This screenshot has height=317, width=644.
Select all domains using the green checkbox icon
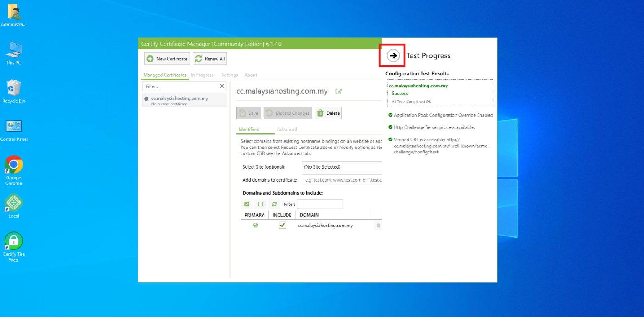[247, 204]
